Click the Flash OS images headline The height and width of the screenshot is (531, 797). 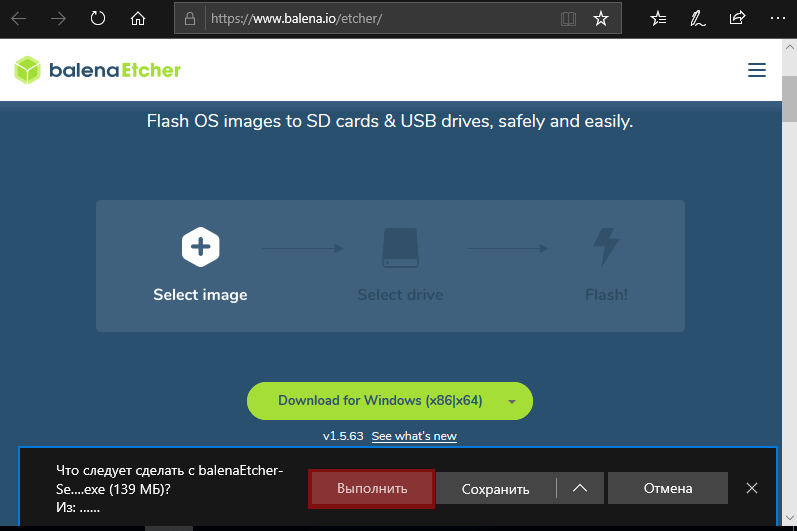pyautogui.click(x=390, y=121)
